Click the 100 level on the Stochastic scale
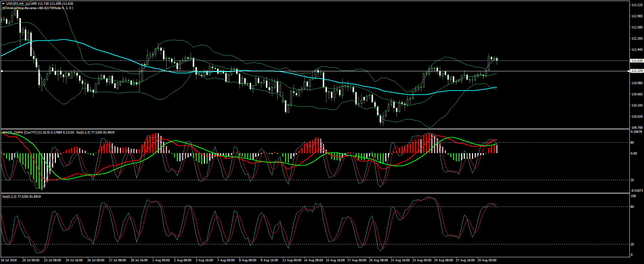644x264 pixels. pyautogui.click(x=633, y=196)
